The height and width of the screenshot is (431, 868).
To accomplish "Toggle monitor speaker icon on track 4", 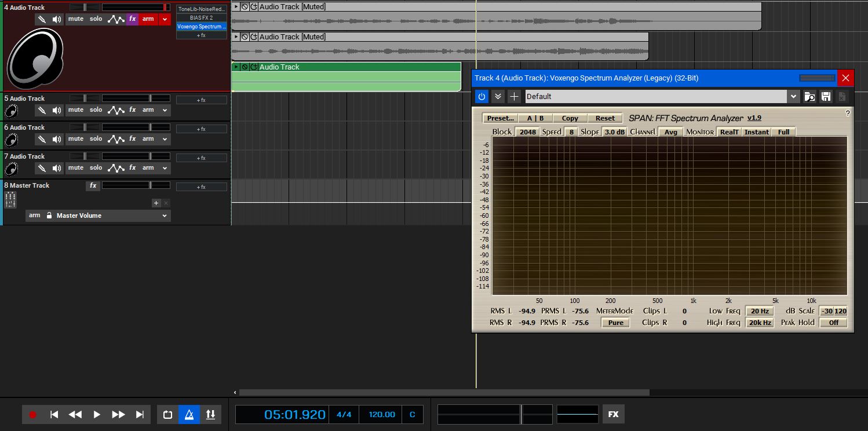I will coord(57,19).
